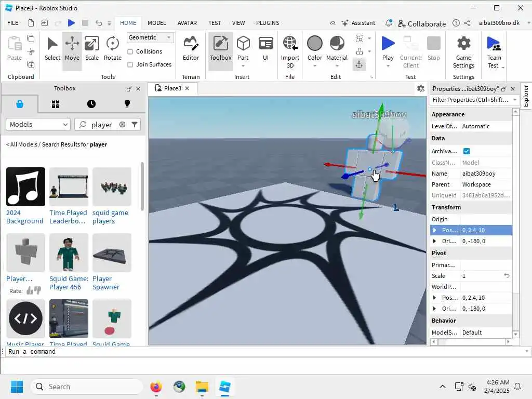Go back to All Models link
This screenshot has height=399, width=532.
coord(22,144)
